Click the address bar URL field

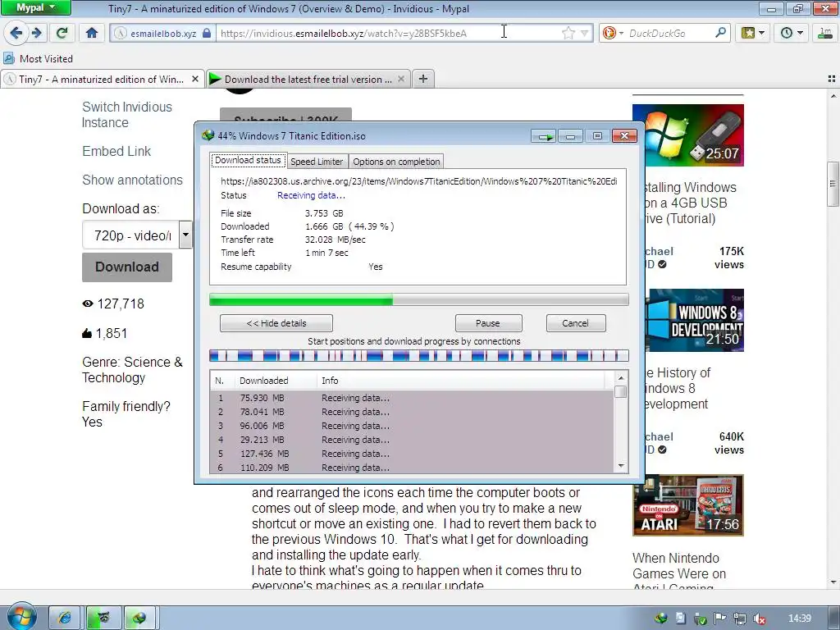(x=390, y=33)
